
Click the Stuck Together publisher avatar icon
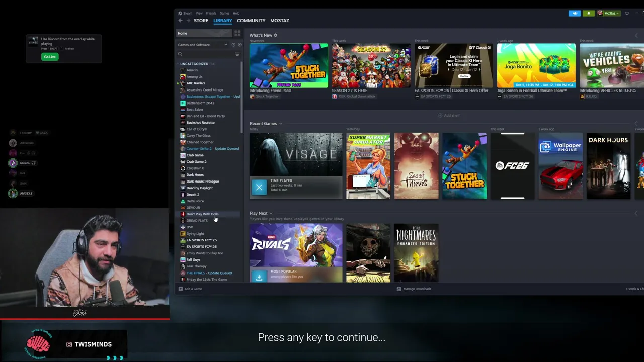coord(252,96)
